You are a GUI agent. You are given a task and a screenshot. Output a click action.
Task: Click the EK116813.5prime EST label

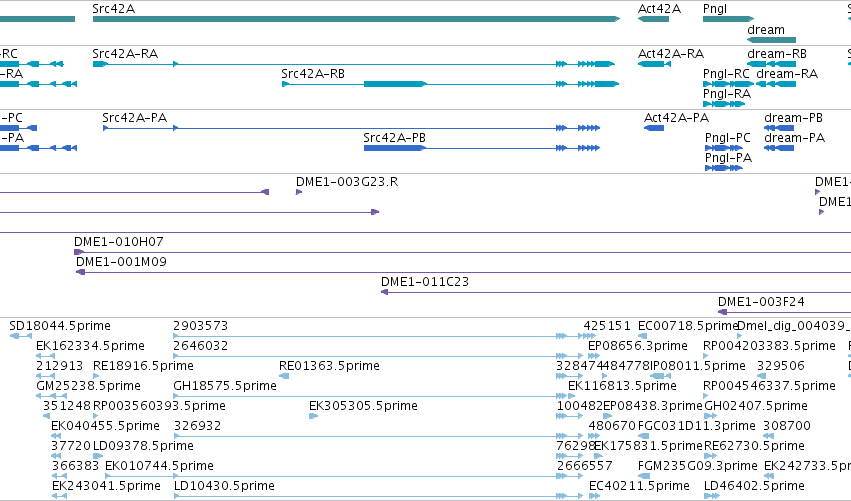click(622, 386)
